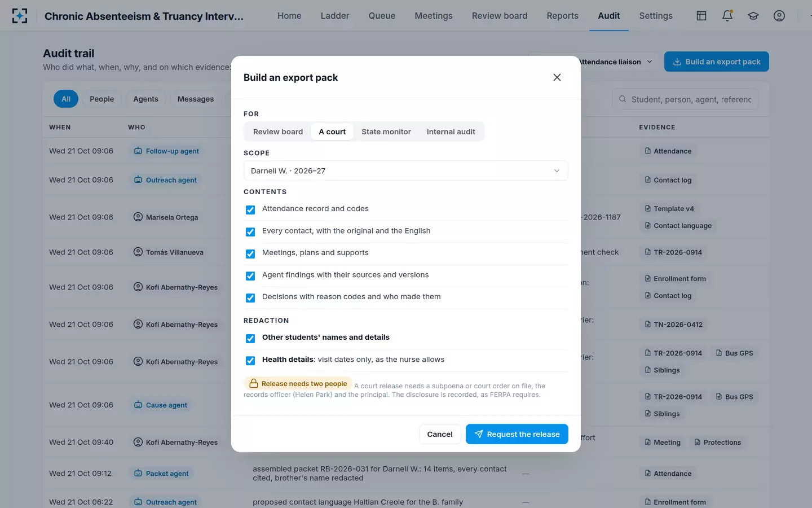The width and height of the screenshot is (812, 508).
Task: Click the Release needs two people badge
Action: coord(298,384)
